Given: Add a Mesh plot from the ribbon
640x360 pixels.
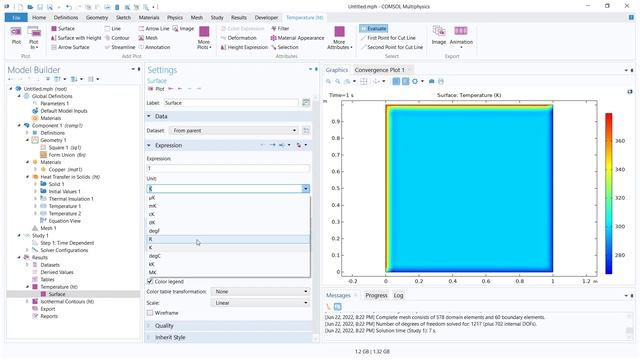Looking at the screenshot, I should coord(148,38).
